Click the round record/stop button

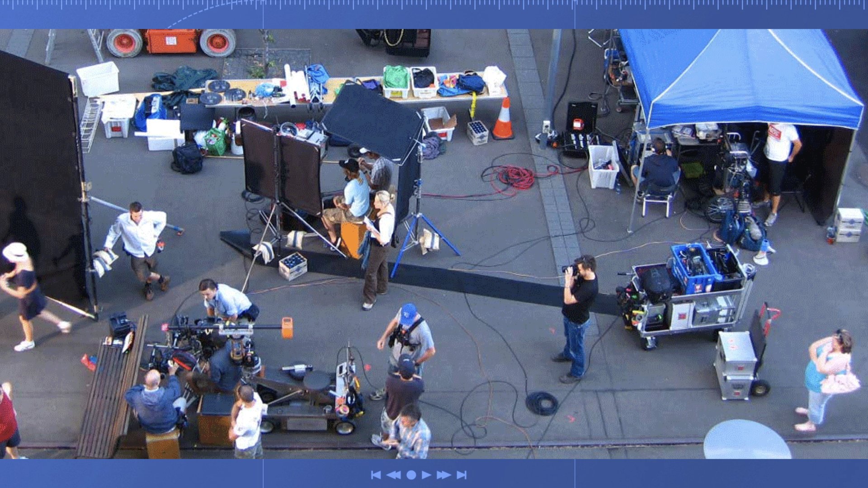point(411,475)
